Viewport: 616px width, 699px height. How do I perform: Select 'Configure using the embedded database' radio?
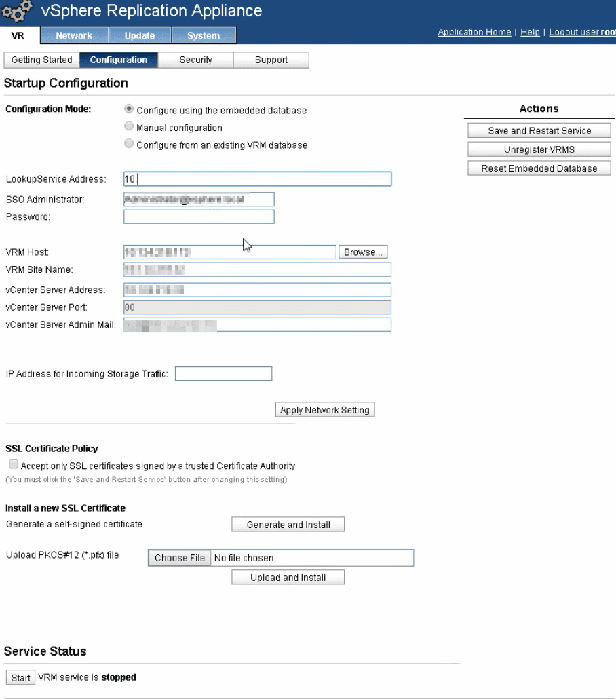(x=129, y=109)
